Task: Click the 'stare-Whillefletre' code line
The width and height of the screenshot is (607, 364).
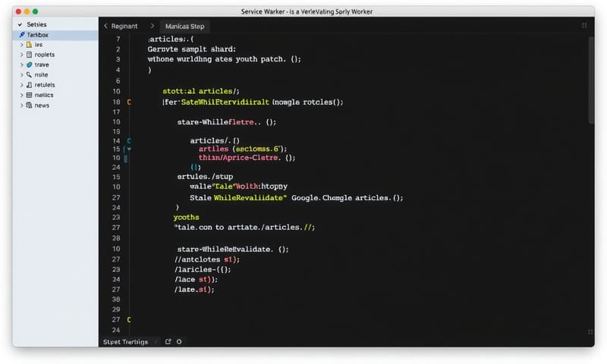Action: click(227, 122)
